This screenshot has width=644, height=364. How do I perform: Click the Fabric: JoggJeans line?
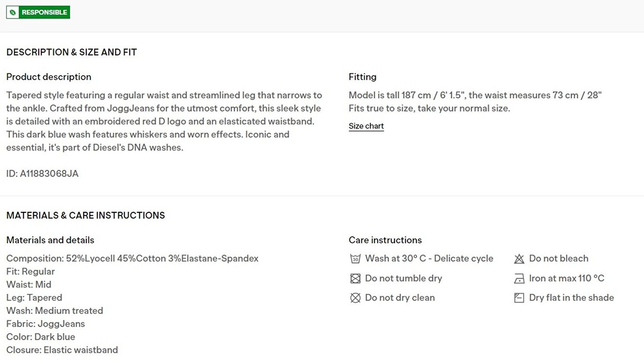[46, 324]
